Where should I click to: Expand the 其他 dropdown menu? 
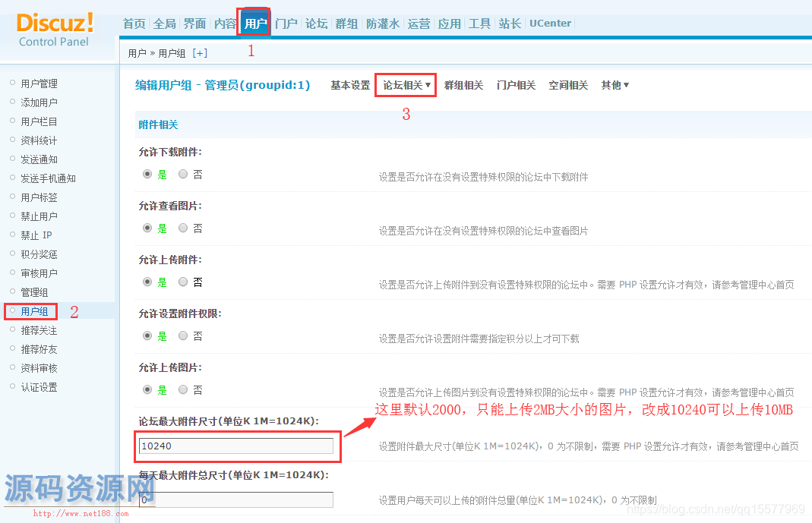(615, 85)
